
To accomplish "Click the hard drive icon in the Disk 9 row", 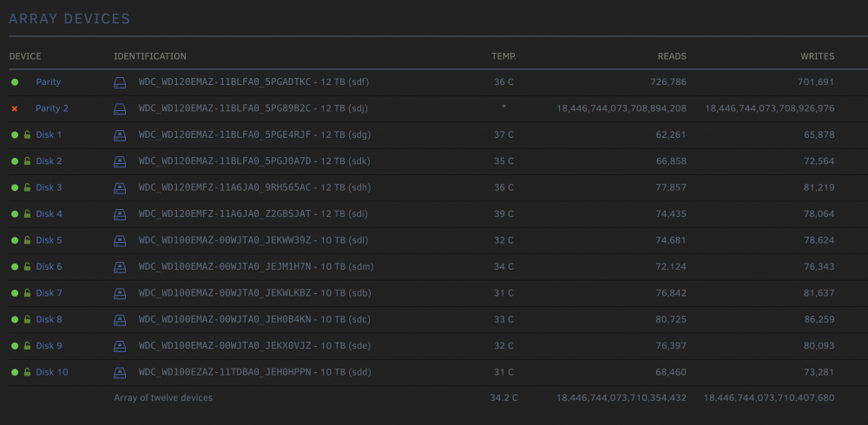I will click(120, 346).
